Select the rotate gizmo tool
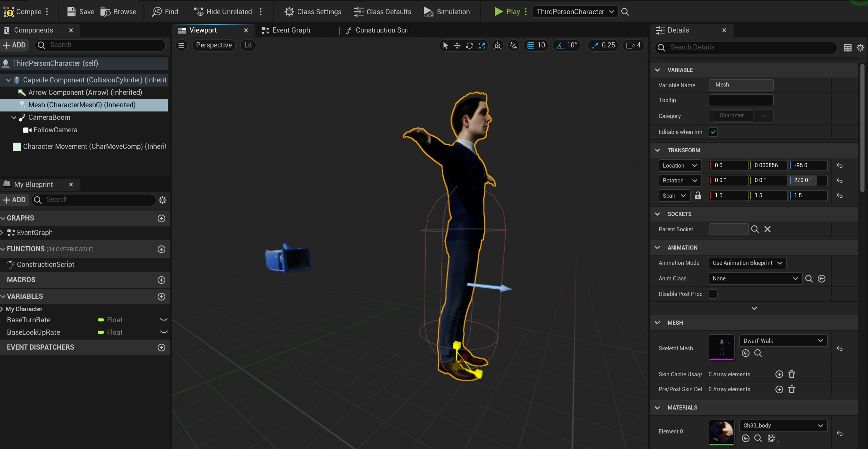 click(x=470, y=45)
